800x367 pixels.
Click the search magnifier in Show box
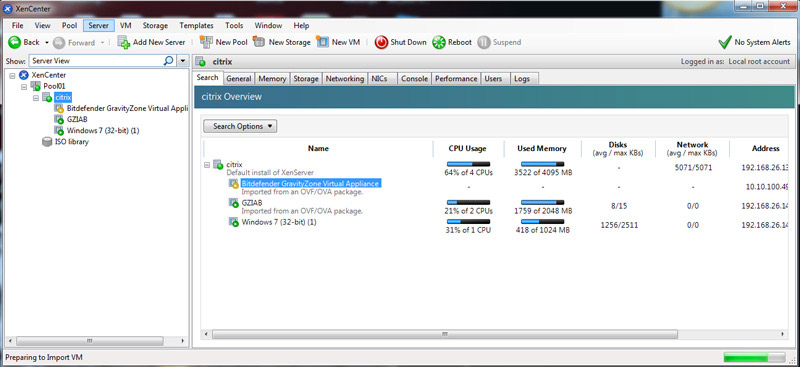coord(168,61)
